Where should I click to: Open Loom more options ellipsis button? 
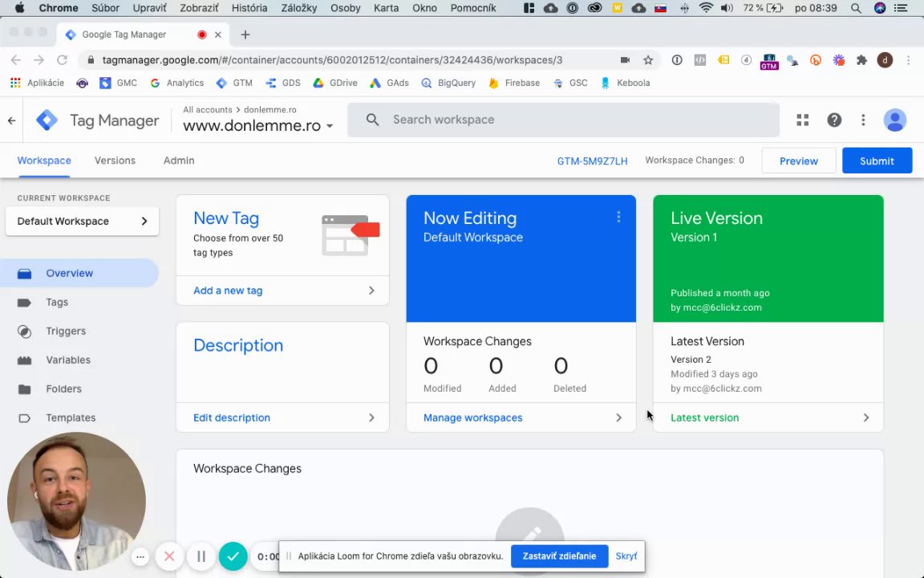(140, 556)
